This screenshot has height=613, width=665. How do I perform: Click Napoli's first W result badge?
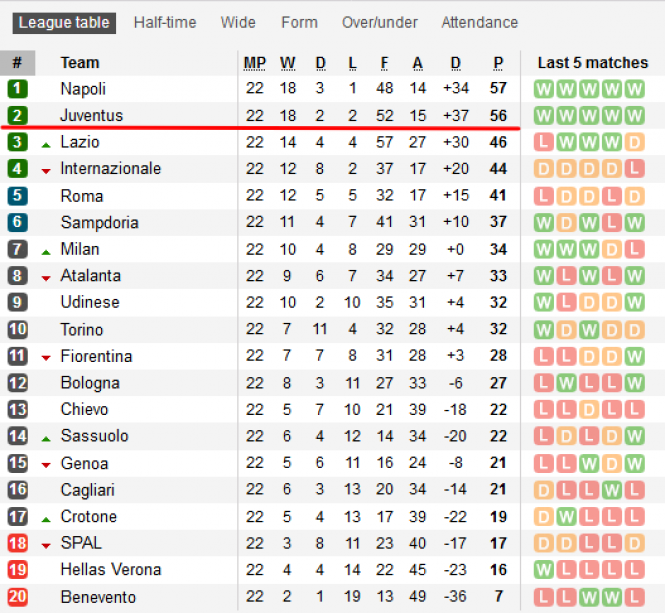(x=544, y=89)
